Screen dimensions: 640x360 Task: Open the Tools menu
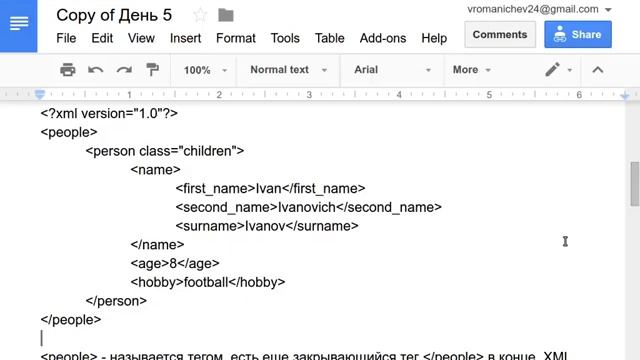coord(285,38)
